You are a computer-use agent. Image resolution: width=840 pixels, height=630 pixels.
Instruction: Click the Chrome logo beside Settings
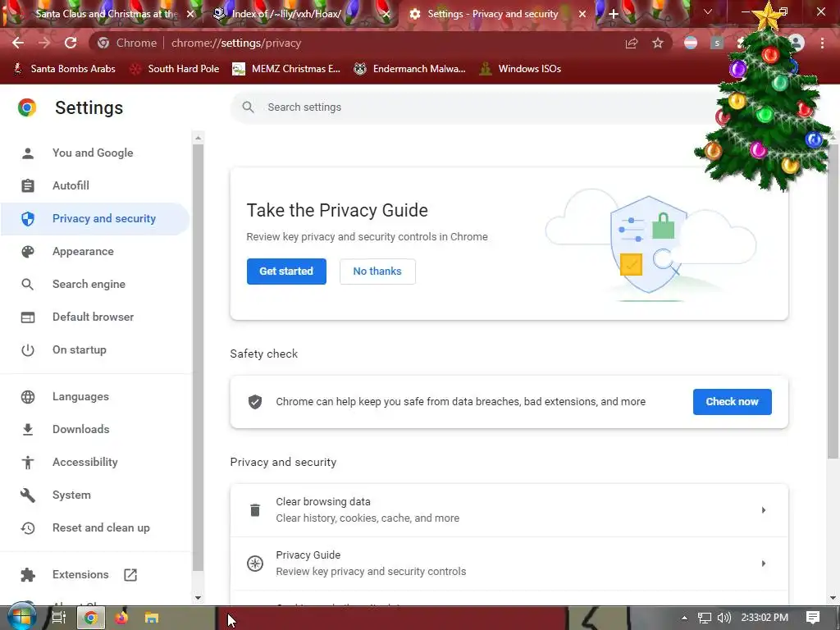coord(27,107)
